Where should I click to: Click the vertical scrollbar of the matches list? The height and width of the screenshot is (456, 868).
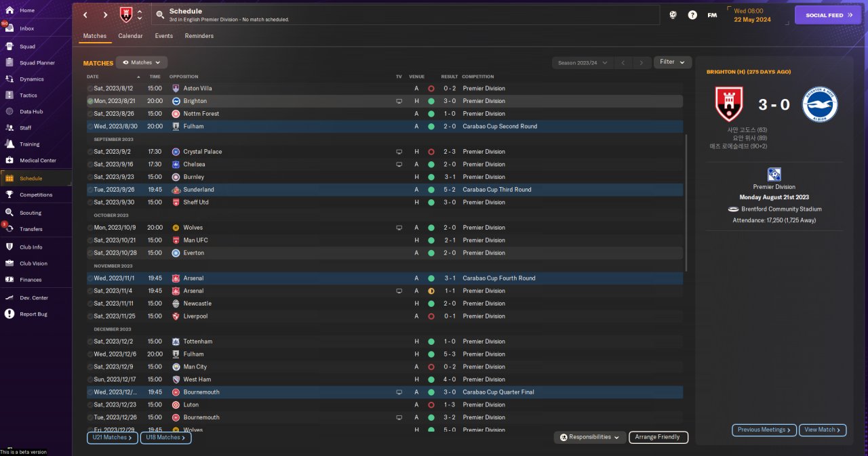(686, 202)
